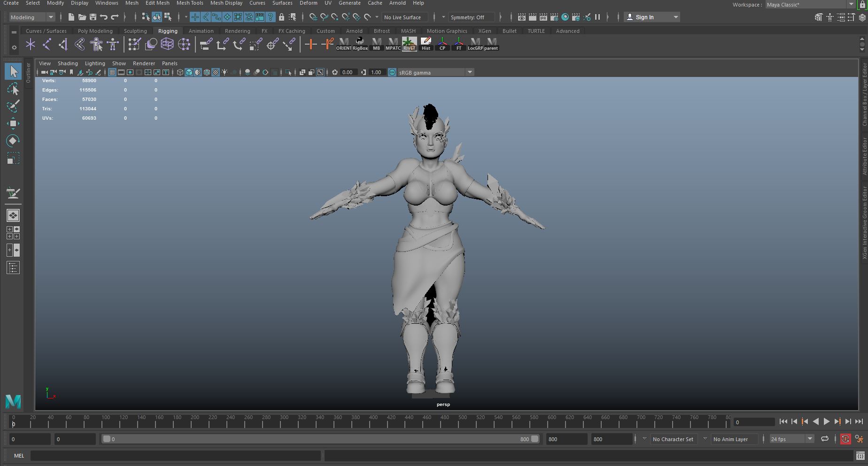Run the RigBox python shelf script

click(x=360, y=45)
